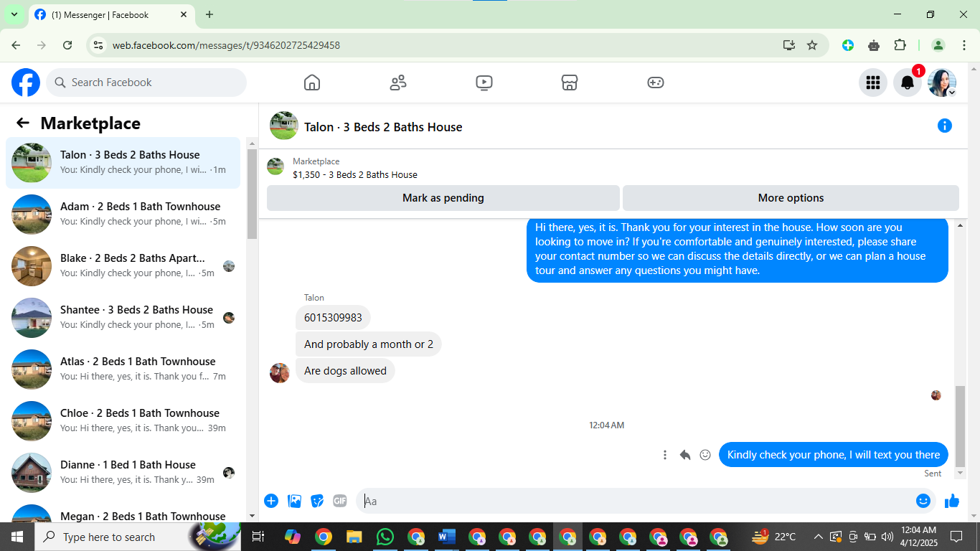Open Adam 2 Beds 1 Bath Townhouse conversation
The height and width of the screenshot is (551, 980).
(123, 215)
